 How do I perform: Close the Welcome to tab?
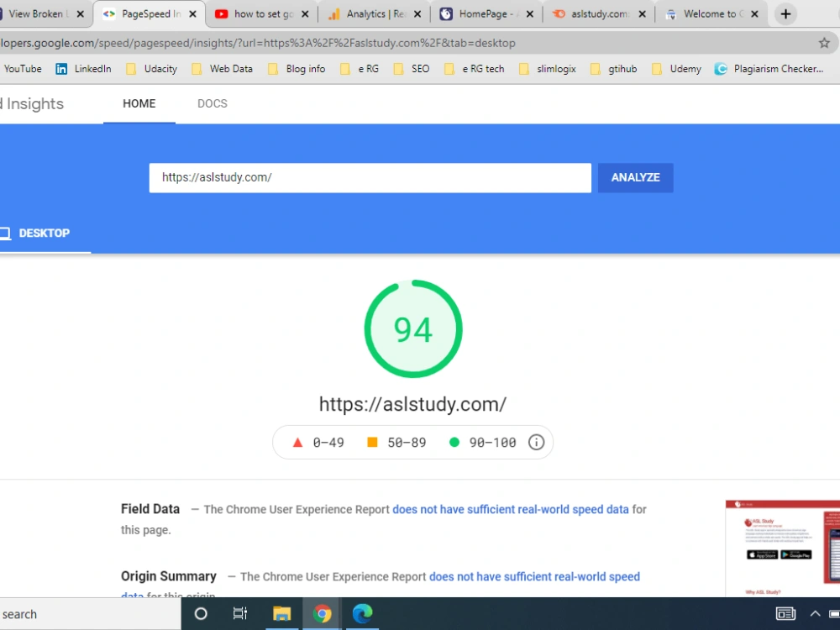pos(754,14)
